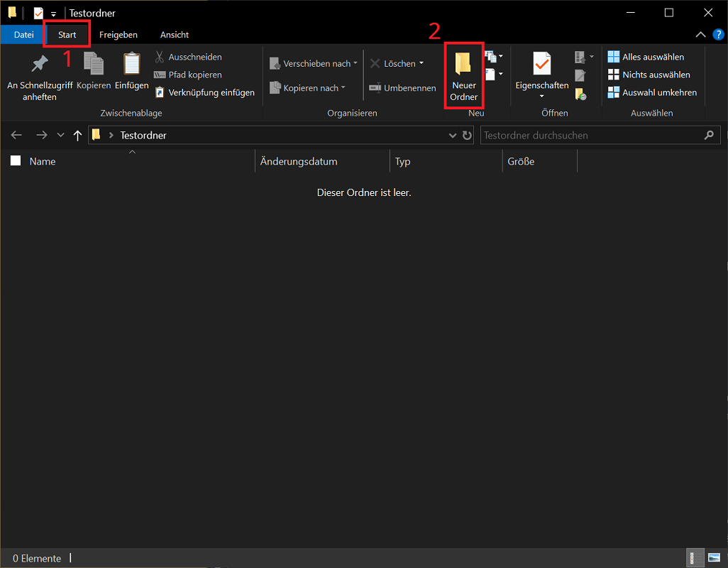Click the Pfad kopieren icon
Viewport: 728px width, 568px height.
pos(159,74)
